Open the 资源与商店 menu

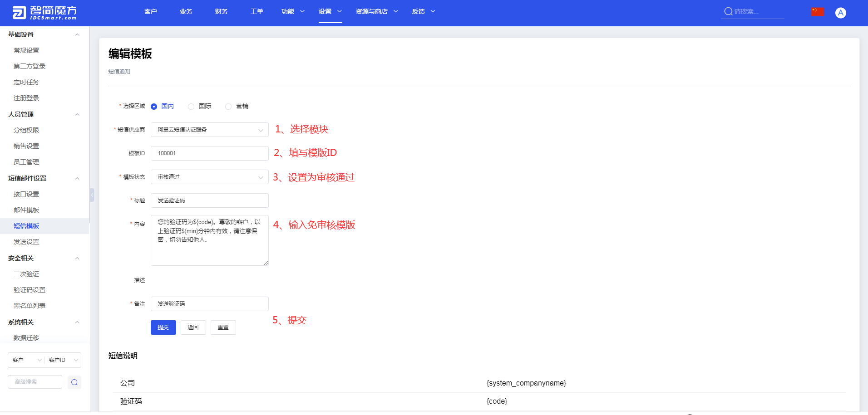(x=376, y=11)
